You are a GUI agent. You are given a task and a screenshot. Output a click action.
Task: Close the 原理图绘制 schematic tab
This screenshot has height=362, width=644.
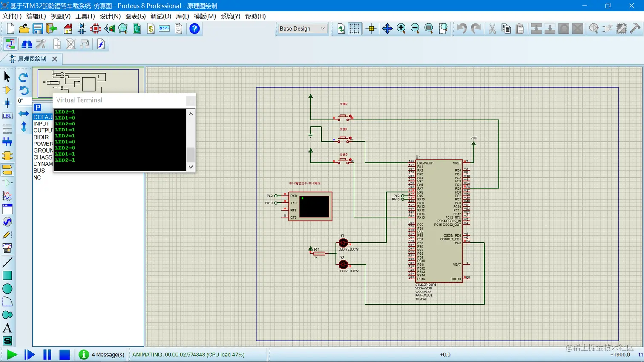pyautogui.click(x=55, y=59)
